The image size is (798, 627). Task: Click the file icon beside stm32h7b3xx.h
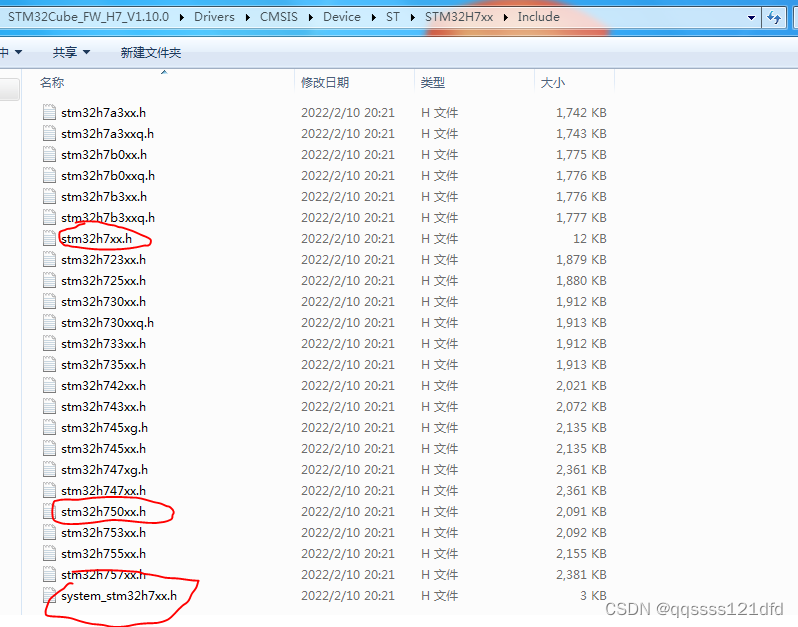pos(49,196)
